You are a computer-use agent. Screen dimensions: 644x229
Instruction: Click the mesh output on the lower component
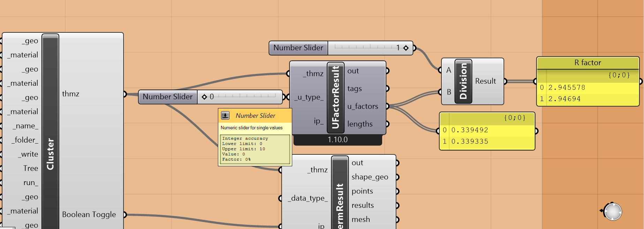(361, 220)
